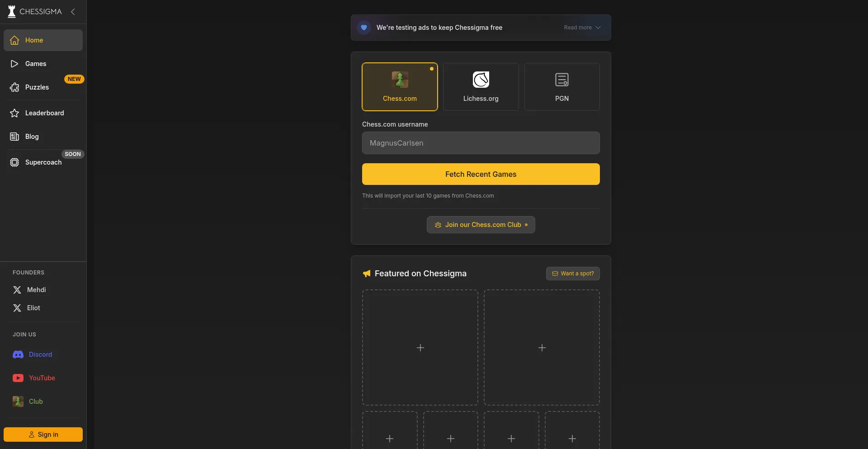
Task: Select Lichess.org as game source
Action: tap(481, 87)
